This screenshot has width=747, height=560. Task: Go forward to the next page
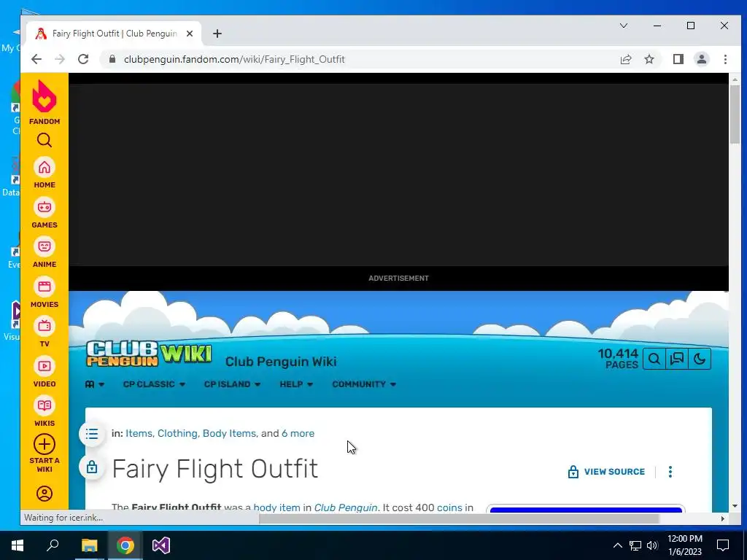point(60,59)
